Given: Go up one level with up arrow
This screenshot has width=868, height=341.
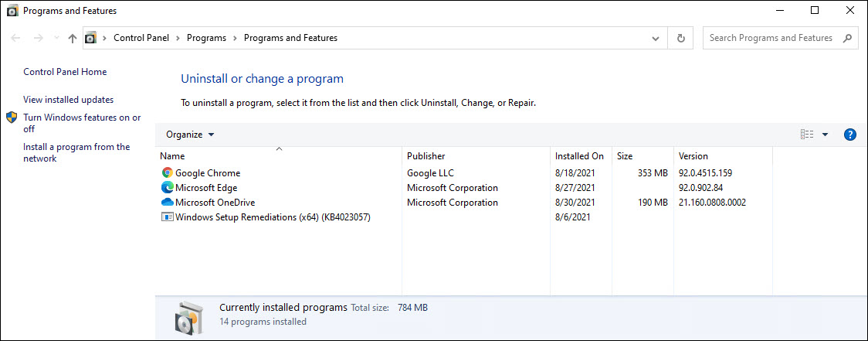Looking at the screenshot, I should point(72,38).
